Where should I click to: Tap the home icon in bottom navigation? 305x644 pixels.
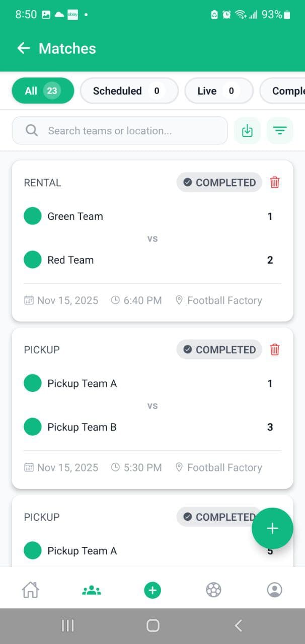coord(30,589)
